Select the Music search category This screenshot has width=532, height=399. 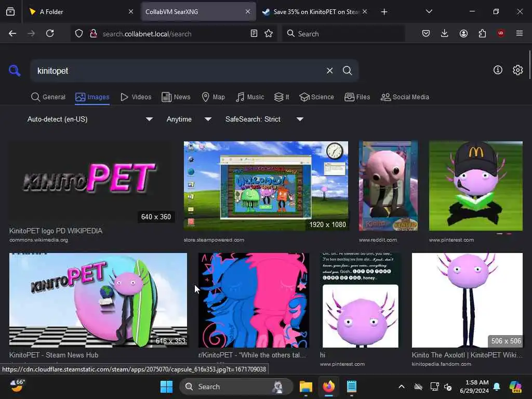coord(250,97)
